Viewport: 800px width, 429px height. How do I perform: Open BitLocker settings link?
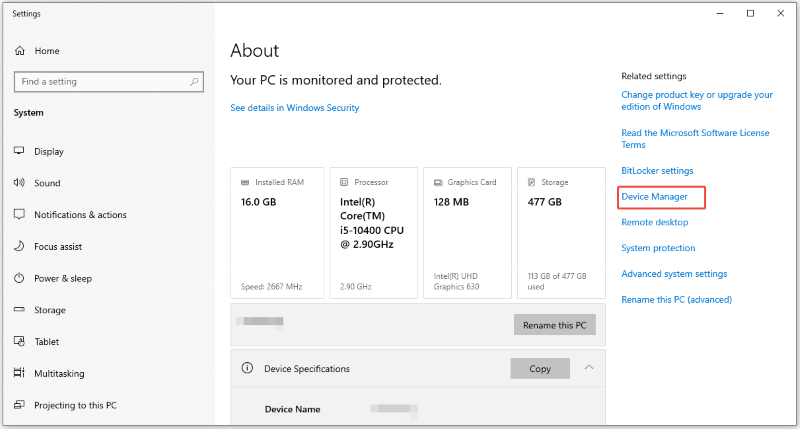point(657,171)
